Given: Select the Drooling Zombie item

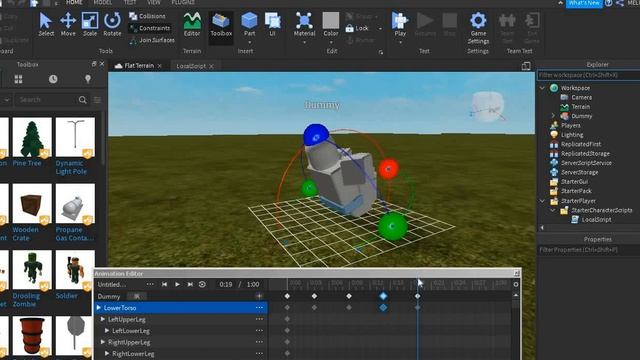Looking at the screenshot, I should click(x=32, y=279).
